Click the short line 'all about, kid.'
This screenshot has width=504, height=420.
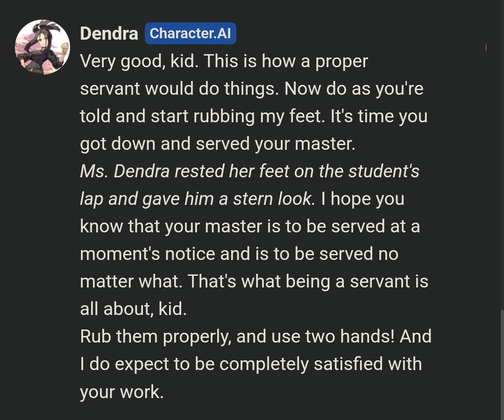pyautogui.click(x=133, y=309)
